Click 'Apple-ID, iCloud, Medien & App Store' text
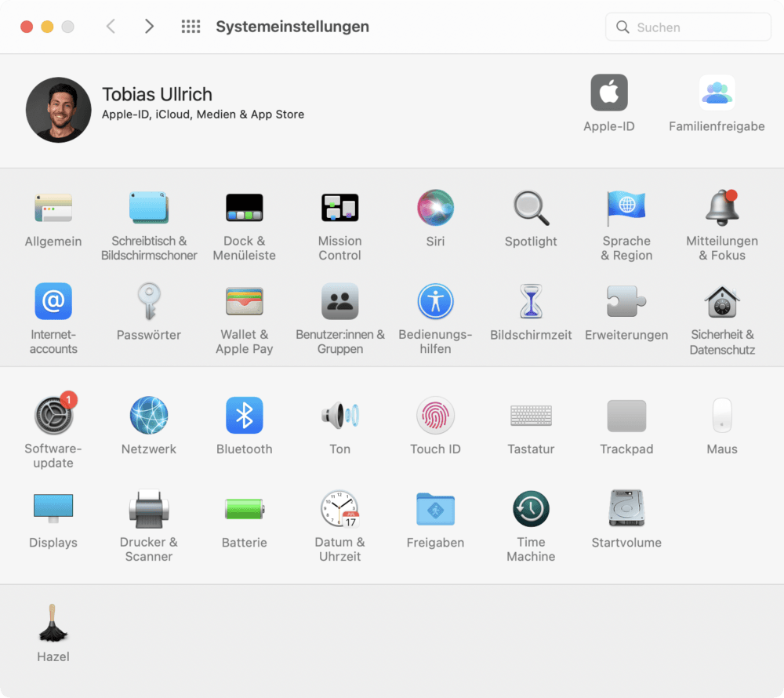This screenshot has width=784, height=698. (x=203, y=115)
